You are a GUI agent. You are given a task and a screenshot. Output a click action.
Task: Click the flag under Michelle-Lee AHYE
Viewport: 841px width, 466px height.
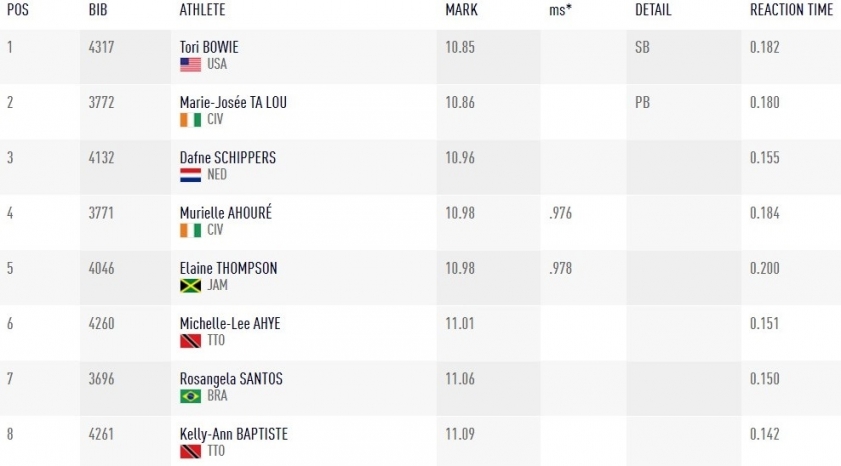(190, 341)
